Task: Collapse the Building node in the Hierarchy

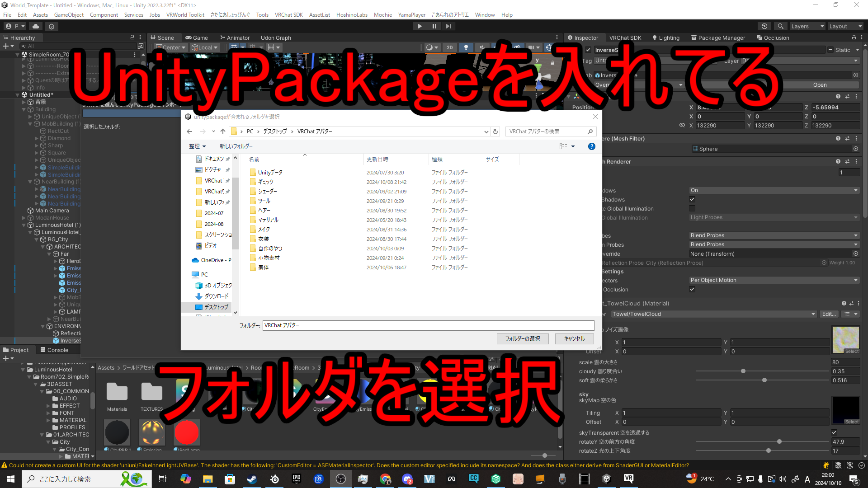Action: pyautogui.click(x=24, y=109)
